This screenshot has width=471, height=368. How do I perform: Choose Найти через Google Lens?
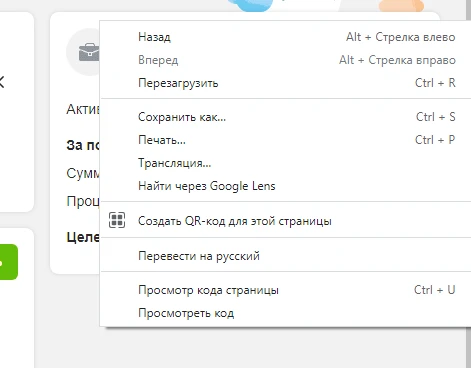tap(286, 186)
